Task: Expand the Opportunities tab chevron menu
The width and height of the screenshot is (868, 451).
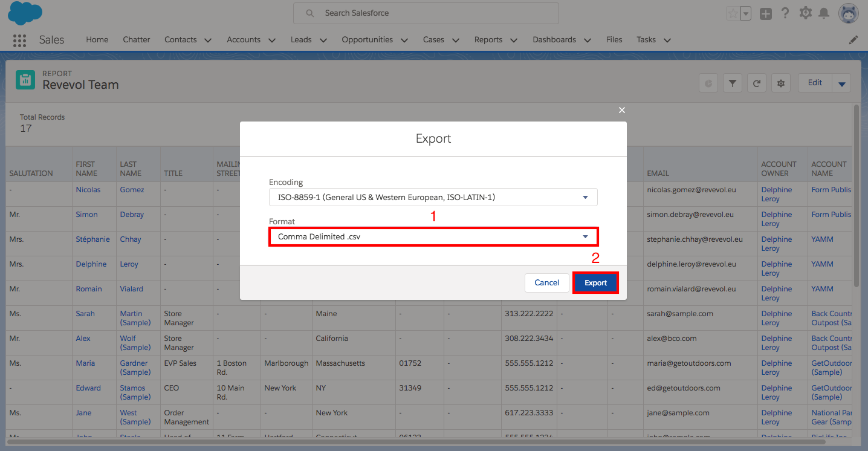Action: pos(404,41)
